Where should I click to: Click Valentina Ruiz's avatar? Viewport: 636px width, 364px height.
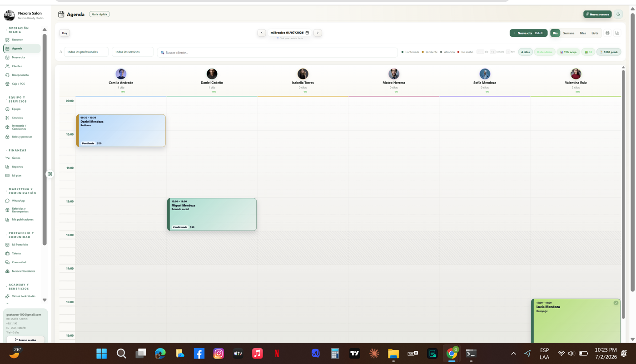[576, 74]
